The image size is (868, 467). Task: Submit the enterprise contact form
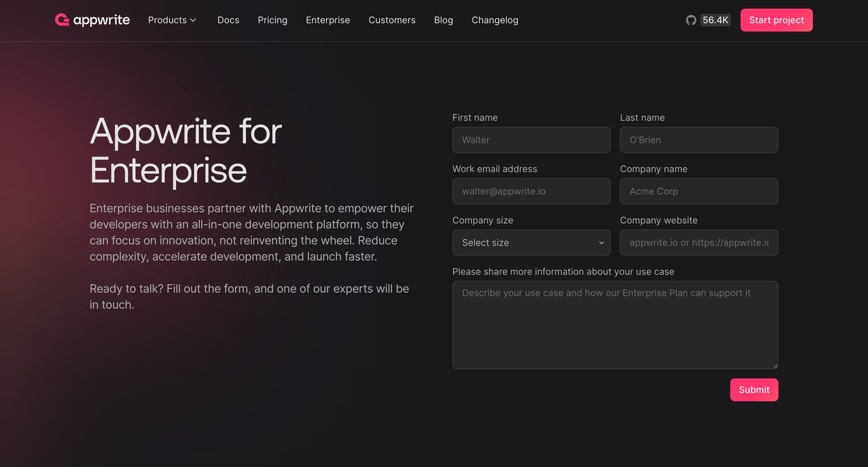[x=754, y=390]
